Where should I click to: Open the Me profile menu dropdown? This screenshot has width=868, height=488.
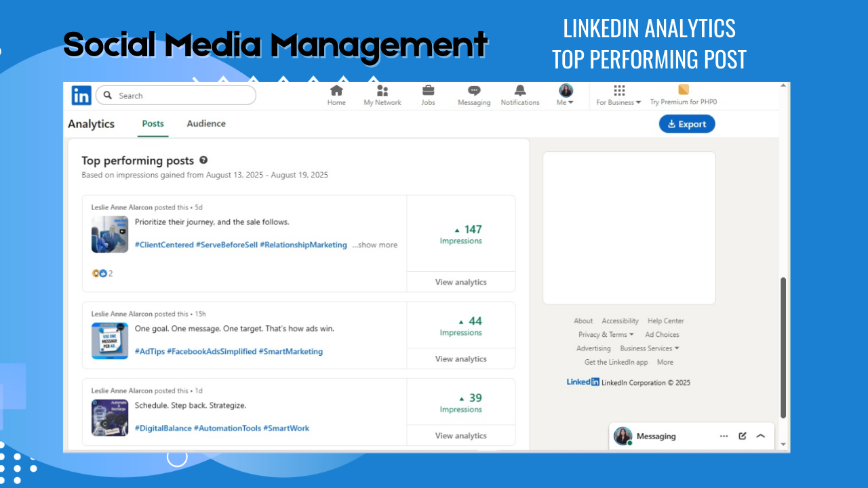click(566, 95)
